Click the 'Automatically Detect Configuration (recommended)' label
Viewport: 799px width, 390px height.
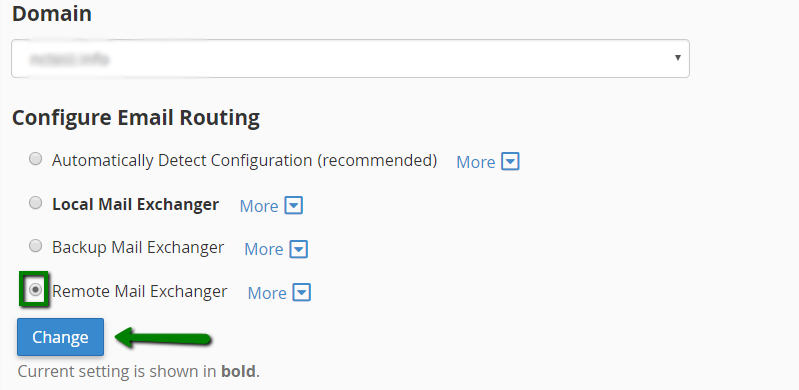245,161
